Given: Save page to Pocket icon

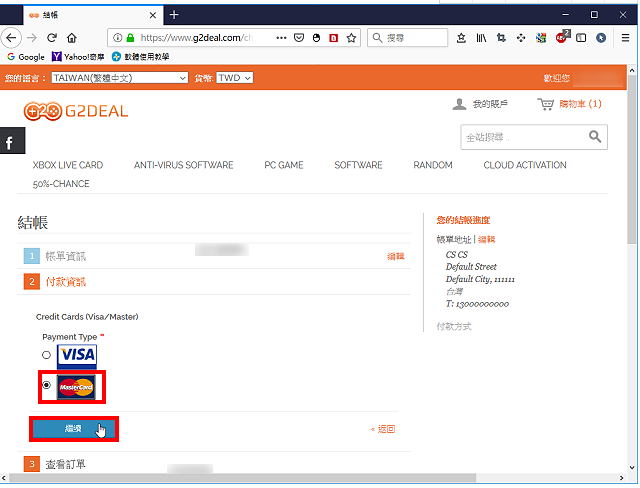Looking at the screenshot, I should click(x=299, y=38).
